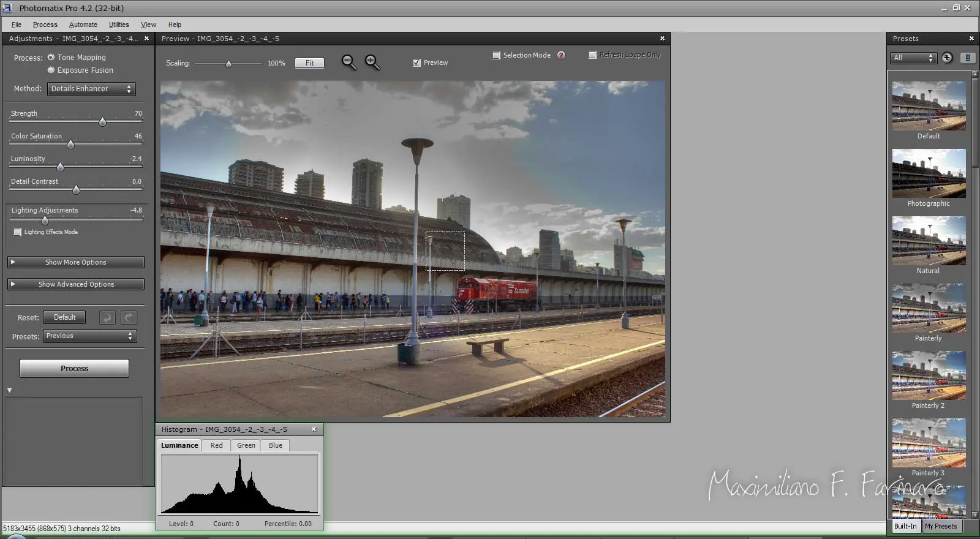Screen dimensions: 980x539
Task: Add a new preset with plus icon
Action: pyautogui.click(x=947, y=58)
